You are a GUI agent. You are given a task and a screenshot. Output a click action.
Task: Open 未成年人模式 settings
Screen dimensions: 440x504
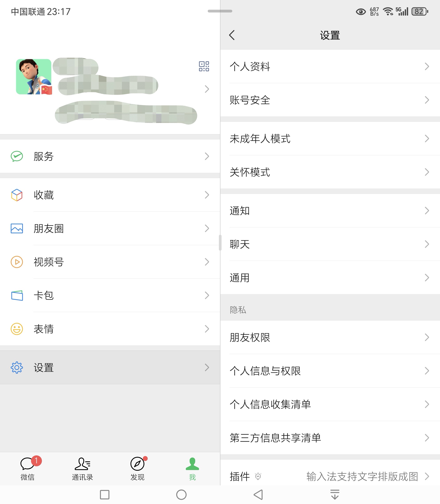pyautogui.click(x=260, y=138)
